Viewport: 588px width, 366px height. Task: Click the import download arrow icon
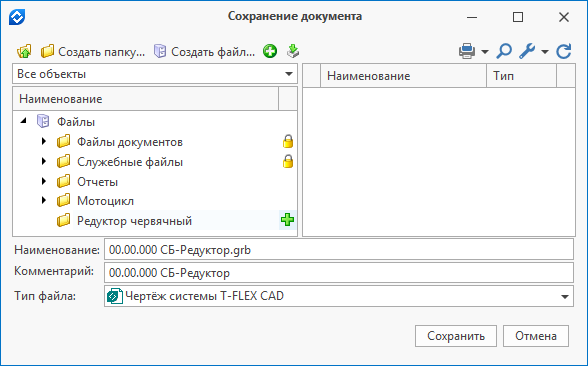click(x=293, y=51)
